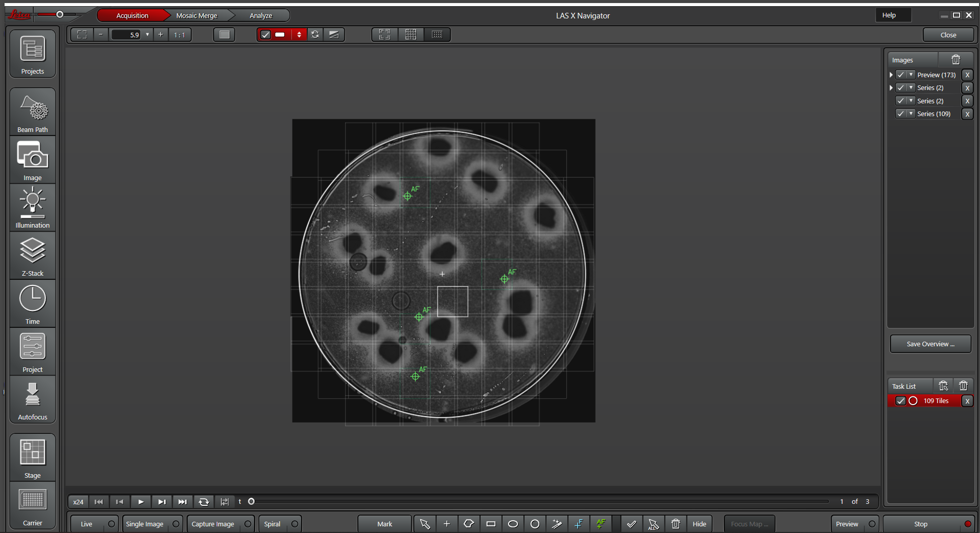Add a green AF autofocus point tool
Viewport: 980px width, 533px height.
[601, 524]
